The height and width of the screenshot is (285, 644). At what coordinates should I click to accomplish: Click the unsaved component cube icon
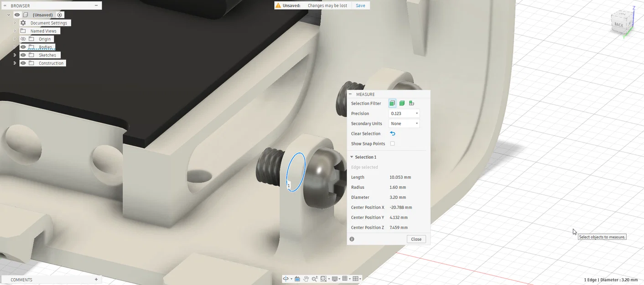click(26, 15)
